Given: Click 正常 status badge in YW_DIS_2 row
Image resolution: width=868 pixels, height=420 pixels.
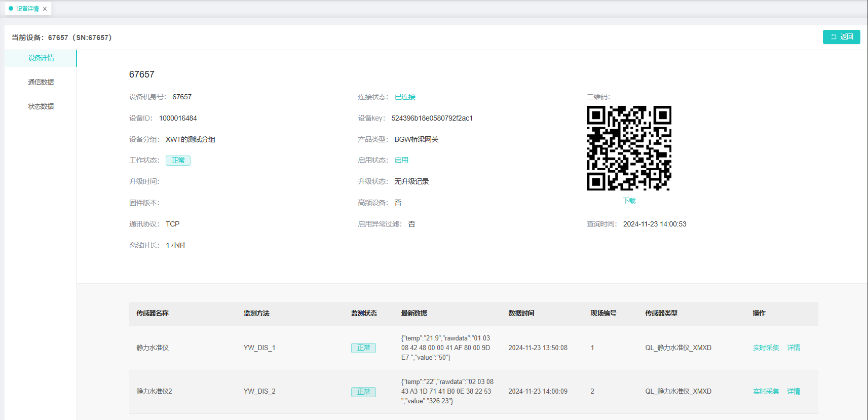Looking at the screenshot, I should pyautogui.click(x=363, y=392).
